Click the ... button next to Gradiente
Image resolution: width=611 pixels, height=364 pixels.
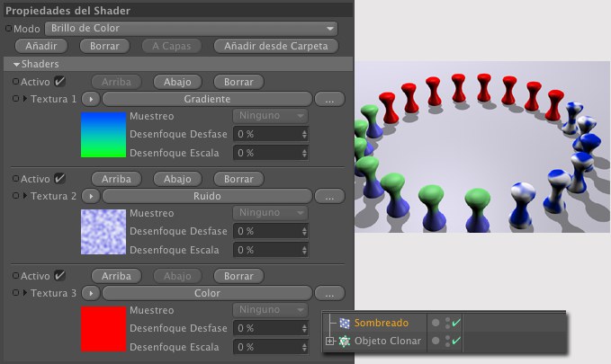tap(329, 99)
